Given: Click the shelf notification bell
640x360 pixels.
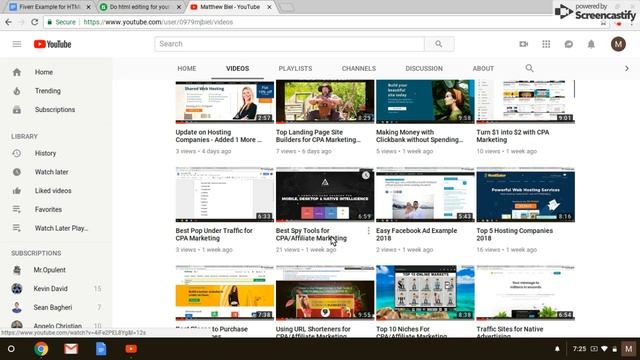Looking at the screenshot, I should 557,349.
